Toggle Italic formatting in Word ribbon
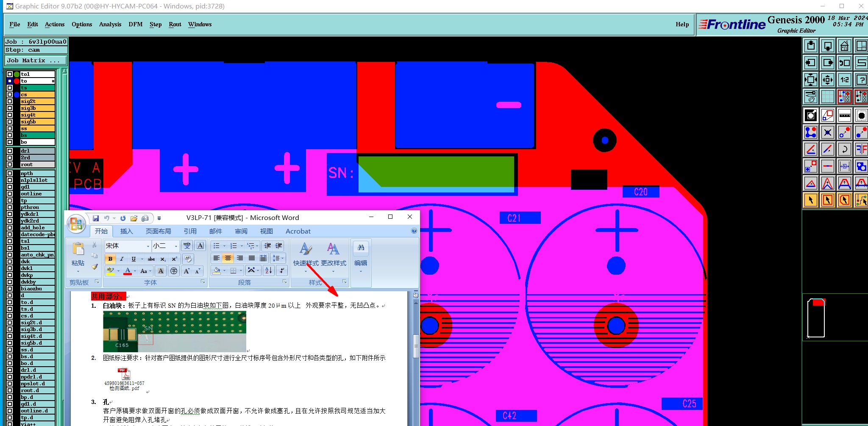Image resolution: width=868 pixels, height=426 pixels. coord(122,259)
